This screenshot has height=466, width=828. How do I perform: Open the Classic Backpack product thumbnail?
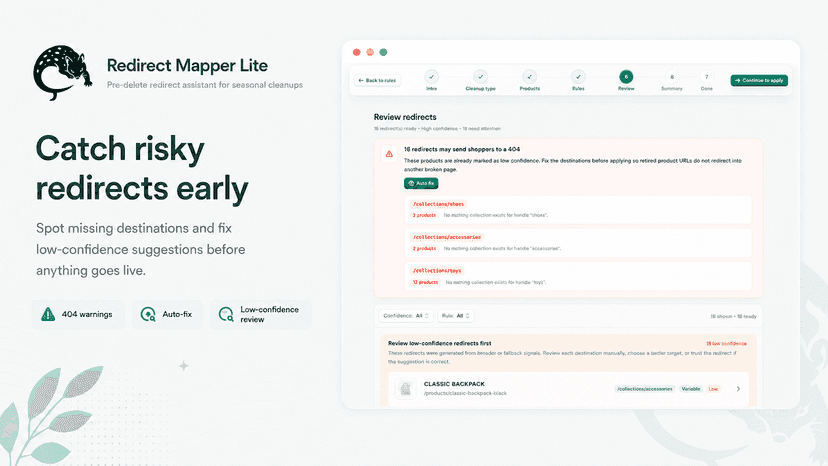pos(406,389)
